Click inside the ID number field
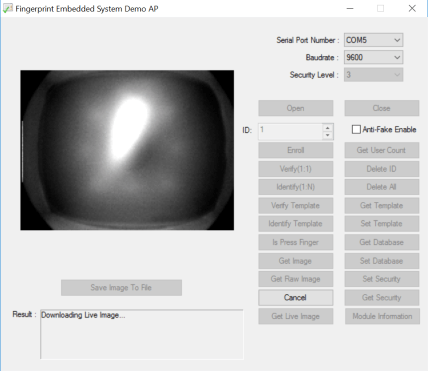 pyautogui.click(x=291, y=132)
